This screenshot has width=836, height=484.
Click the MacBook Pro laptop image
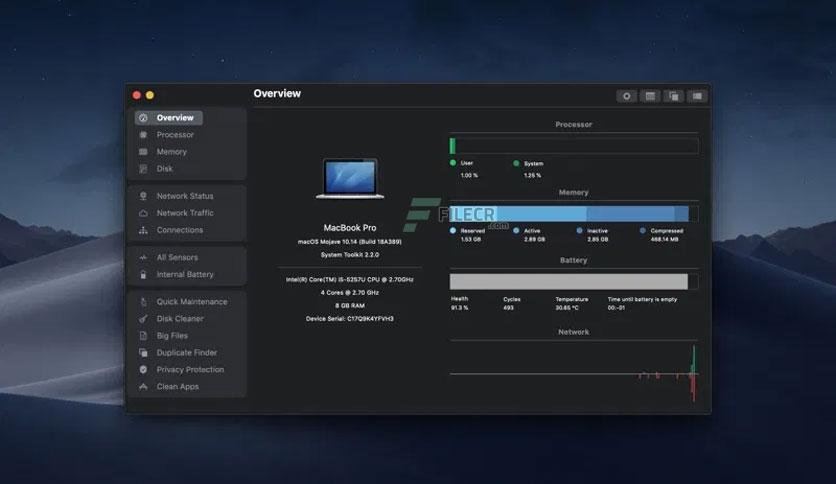pos(350,178)
